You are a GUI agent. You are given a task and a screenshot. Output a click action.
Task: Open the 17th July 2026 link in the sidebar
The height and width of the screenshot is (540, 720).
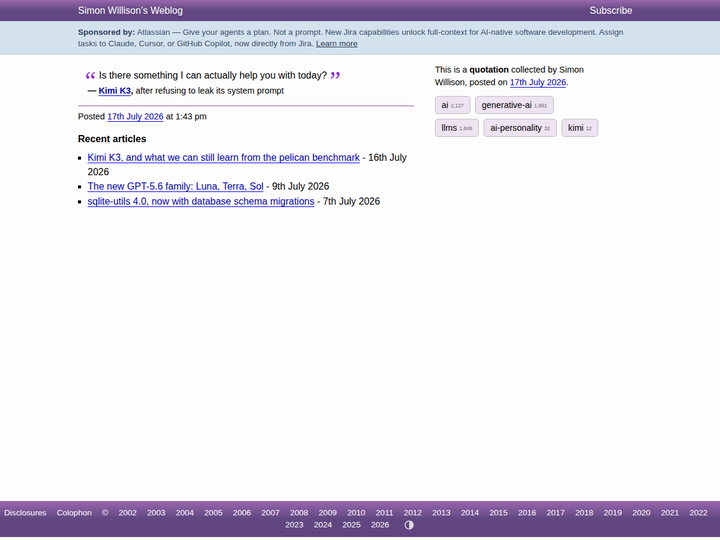tap(538, 82)
